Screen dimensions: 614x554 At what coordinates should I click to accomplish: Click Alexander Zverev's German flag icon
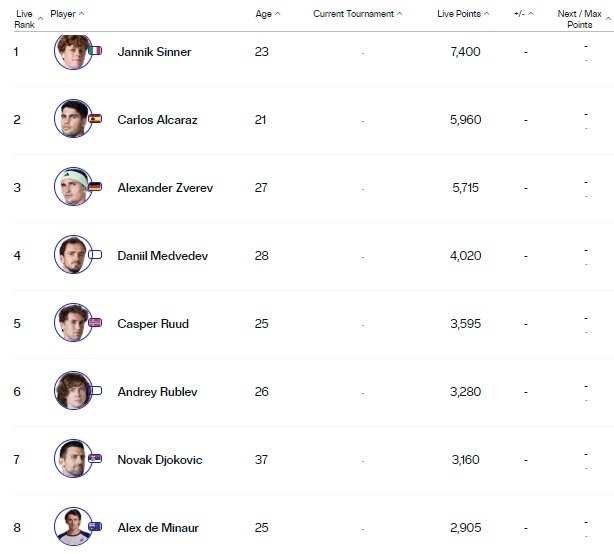point(95,187)
